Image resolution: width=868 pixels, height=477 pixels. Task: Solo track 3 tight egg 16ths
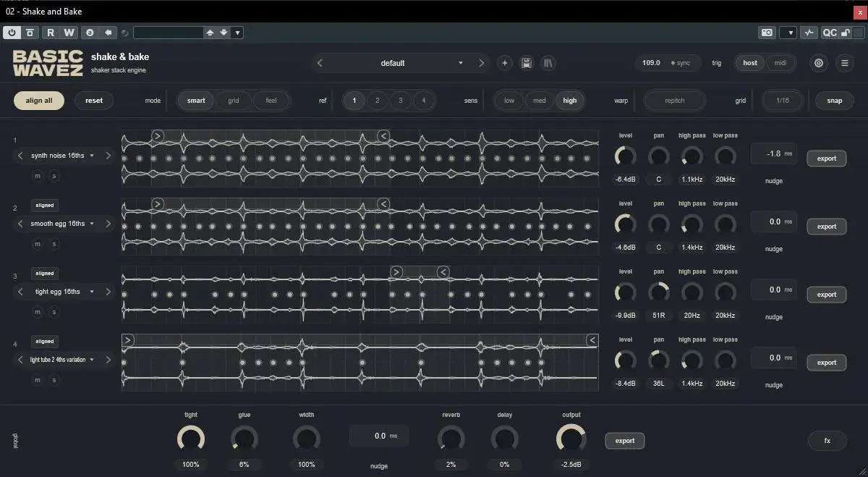click(x=54, y=312)
